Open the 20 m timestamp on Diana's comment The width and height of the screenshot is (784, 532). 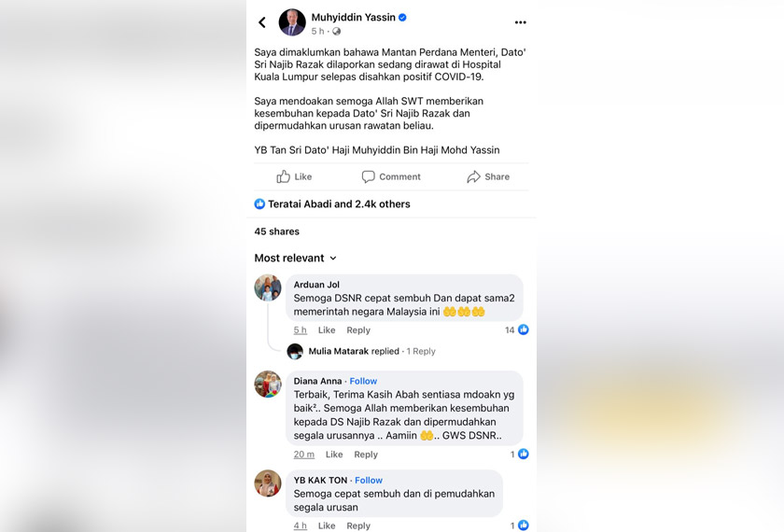(304, 455)
